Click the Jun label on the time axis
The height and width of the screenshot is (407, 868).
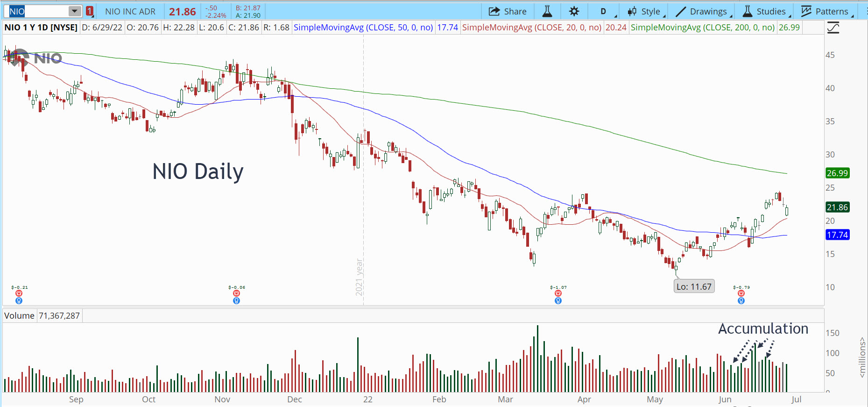pyautogui.click(x=725, y=400)
